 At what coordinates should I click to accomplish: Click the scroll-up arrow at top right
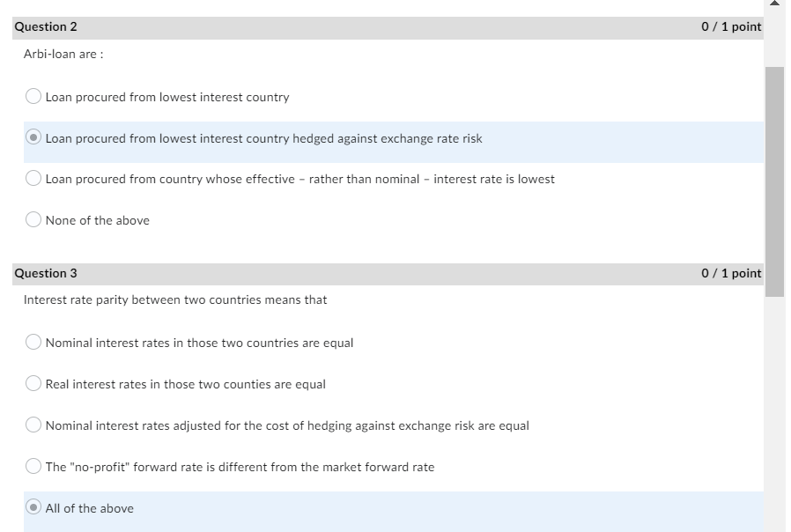coord(774,6)
